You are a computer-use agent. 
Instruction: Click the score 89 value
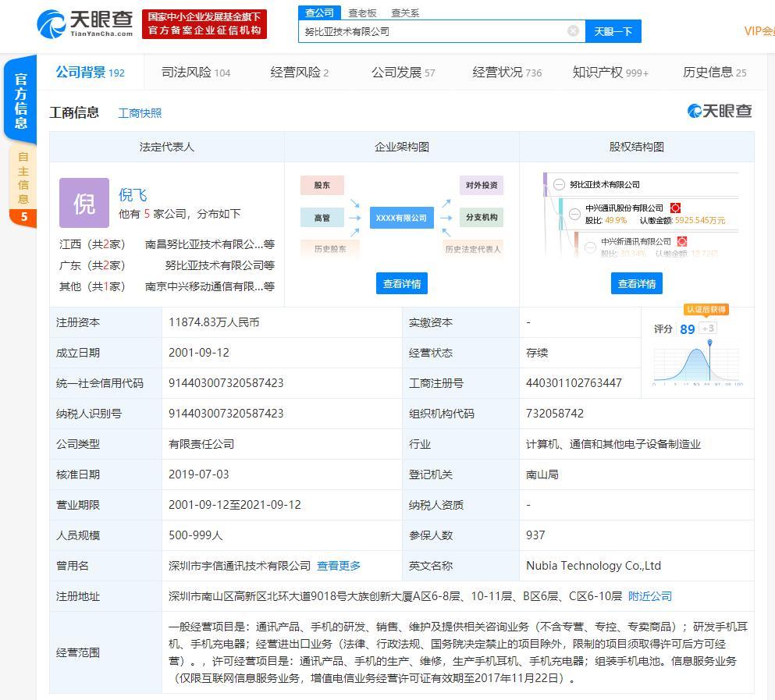point(687,329)
